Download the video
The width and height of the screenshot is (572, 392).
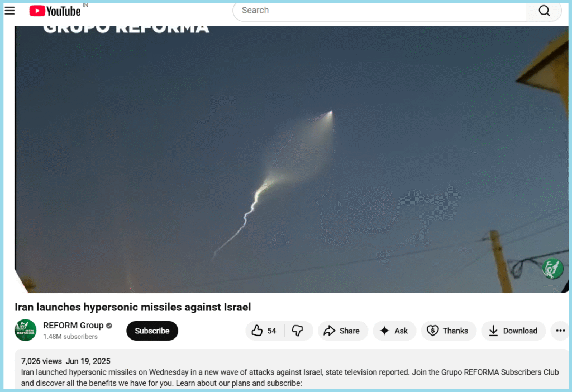tap(513, 331)
